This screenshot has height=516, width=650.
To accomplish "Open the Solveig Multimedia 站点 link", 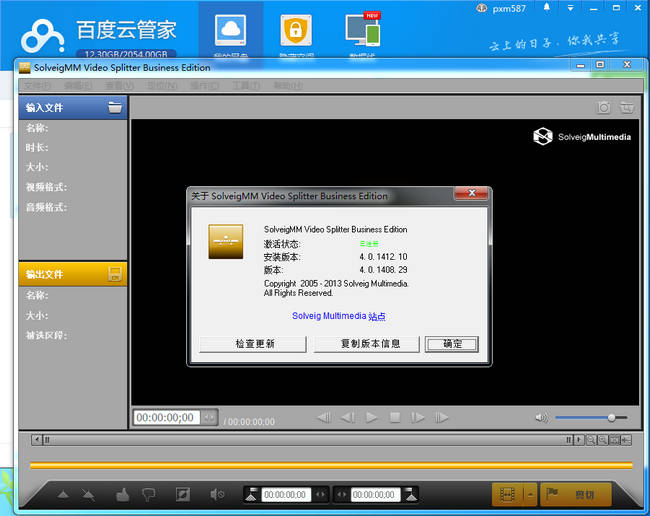I will [339, 316].
